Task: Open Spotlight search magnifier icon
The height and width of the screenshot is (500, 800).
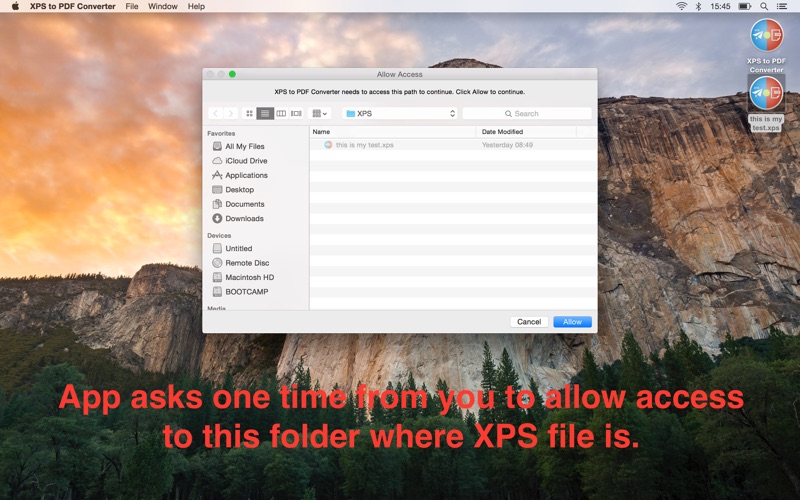Action: point(764,6)
